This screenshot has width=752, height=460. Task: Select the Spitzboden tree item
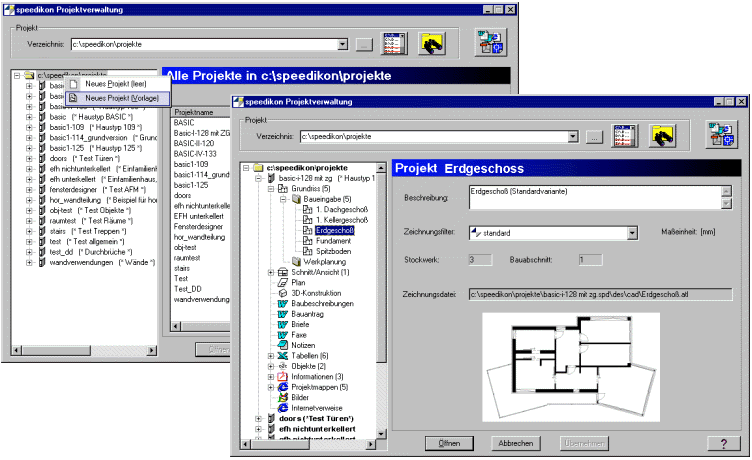[x=333, y=251]
